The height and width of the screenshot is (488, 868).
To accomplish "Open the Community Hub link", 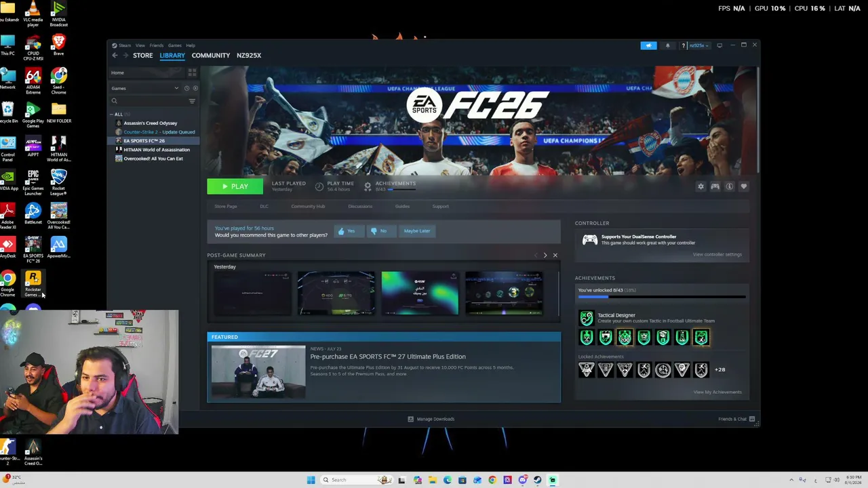I will [x=308, y=206].
